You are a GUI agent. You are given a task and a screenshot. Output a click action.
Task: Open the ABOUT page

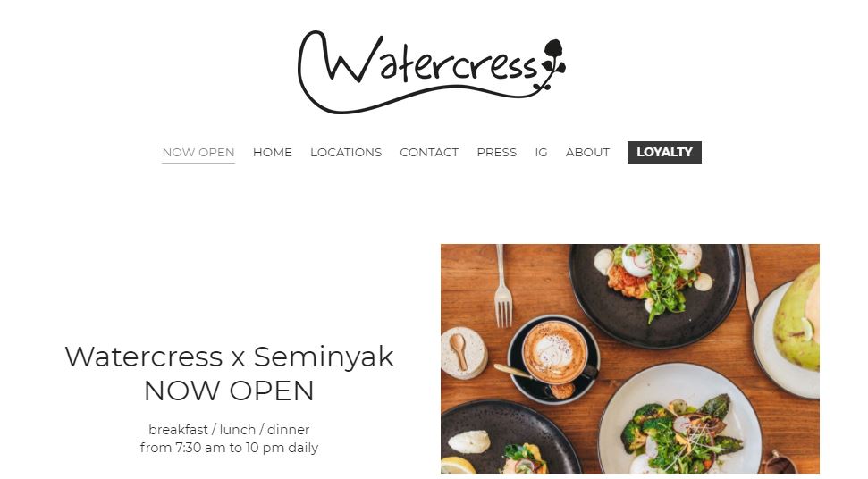[587, 152]
